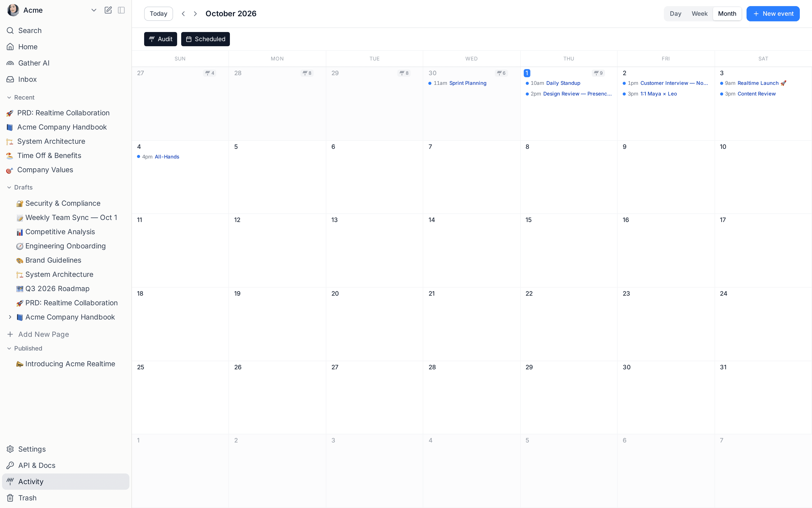Switch to Week view
The image size is (812, 508).
[699, 14]
